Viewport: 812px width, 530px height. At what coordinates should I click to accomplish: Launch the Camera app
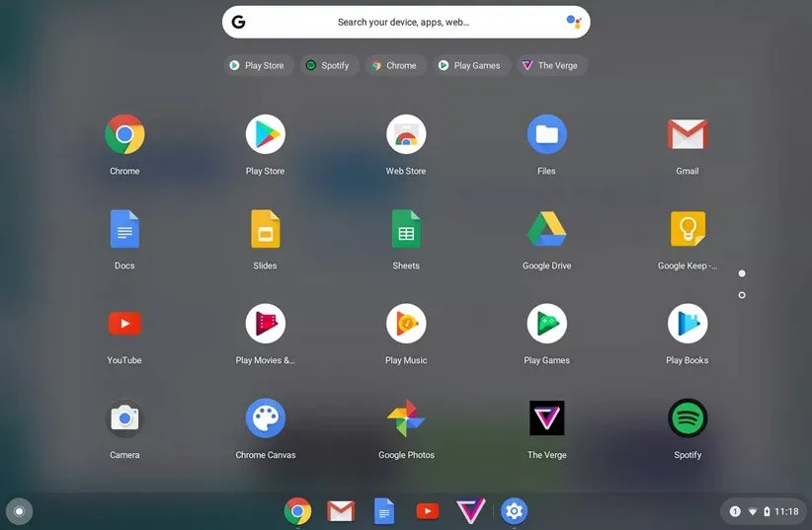click(x=124, y=419)
